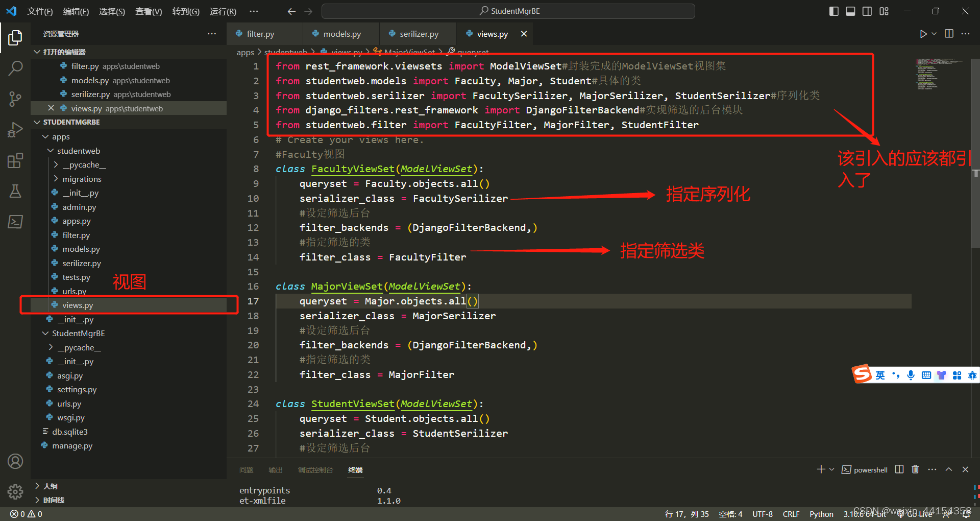
Task: Add a new terminal with plus icon
Action: coord(821,469)
